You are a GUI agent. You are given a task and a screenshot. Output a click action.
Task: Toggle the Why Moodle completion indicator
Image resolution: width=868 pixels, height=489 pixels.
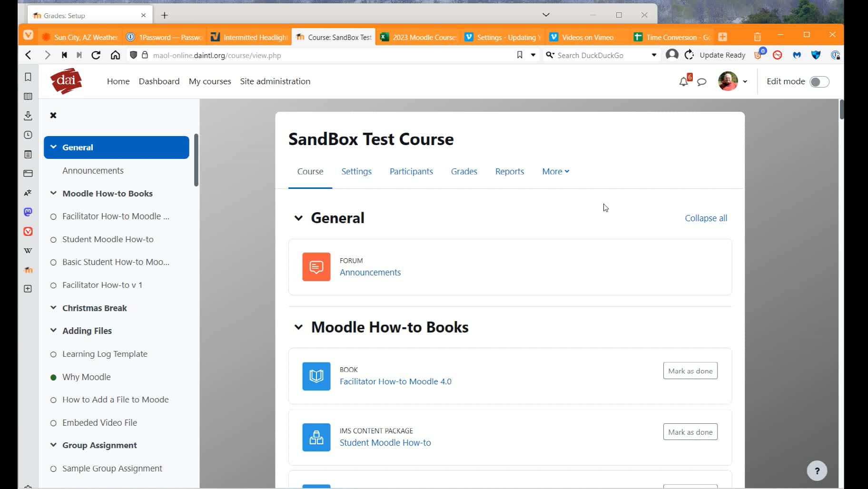(x=53, y=377)
